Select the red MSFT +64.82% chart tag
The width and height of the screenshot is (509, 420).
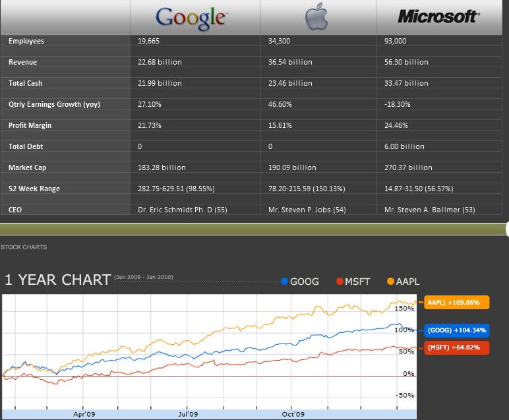(457, 347)
